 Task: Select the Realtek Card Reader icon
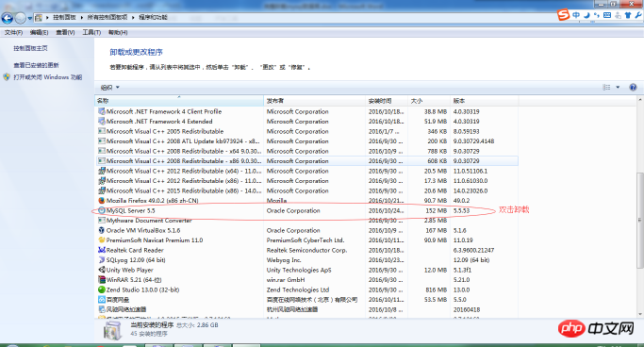102,250
